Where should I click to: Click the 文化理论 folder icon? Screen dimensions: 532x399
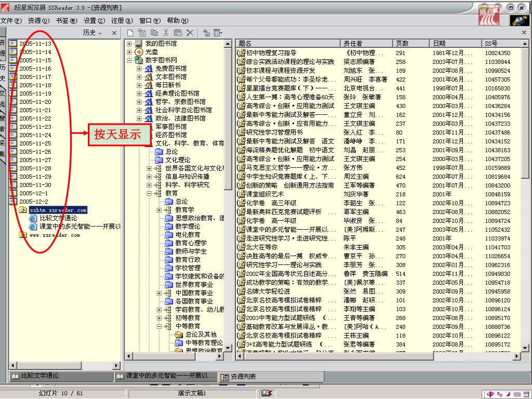click(159, 160)
